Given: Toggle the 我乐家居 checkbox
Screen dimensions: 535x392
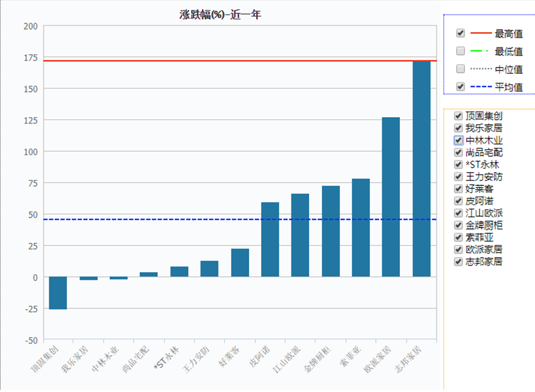Looking at the screenshot, I should (x=459, y=128).
